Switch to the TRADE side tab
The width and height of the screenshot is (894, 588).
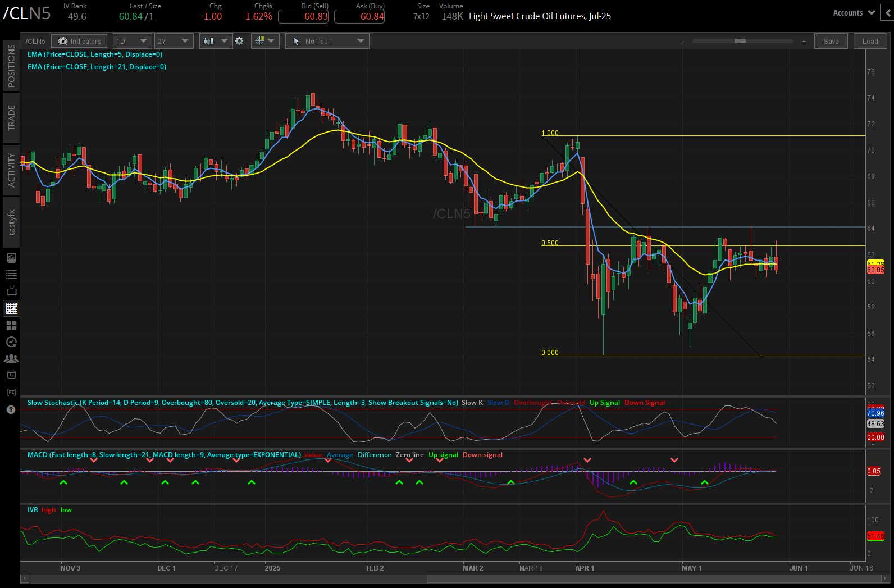11,118
